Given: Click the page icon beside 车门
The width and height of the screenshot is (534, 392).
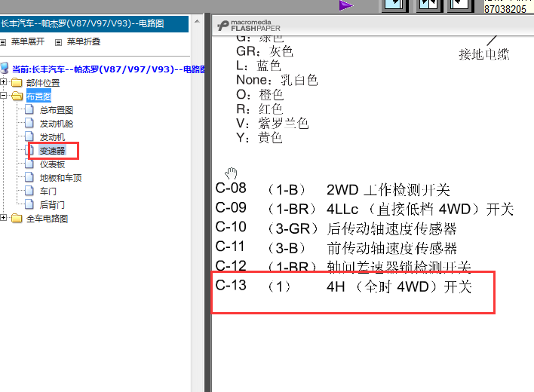Looking at the screenshot, I should tap(29, 191).
